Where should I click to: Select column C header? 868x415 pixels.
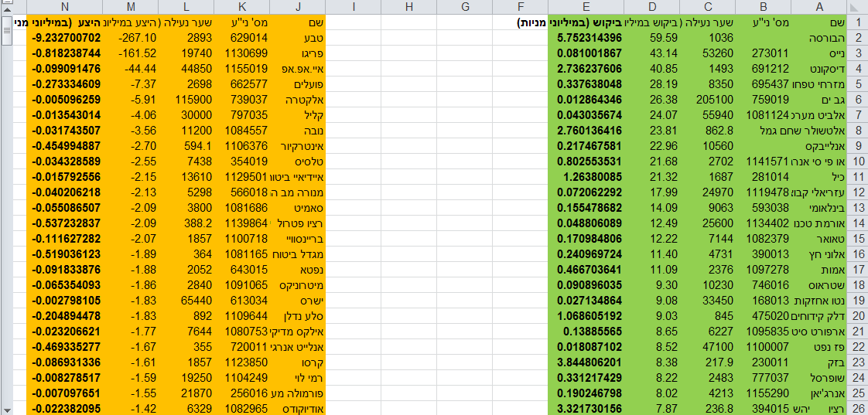(708, 7)
